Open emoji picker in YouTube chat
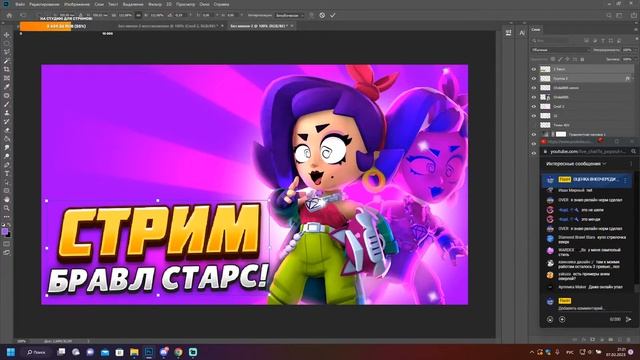640x360 pixels. tap(550, 319)
